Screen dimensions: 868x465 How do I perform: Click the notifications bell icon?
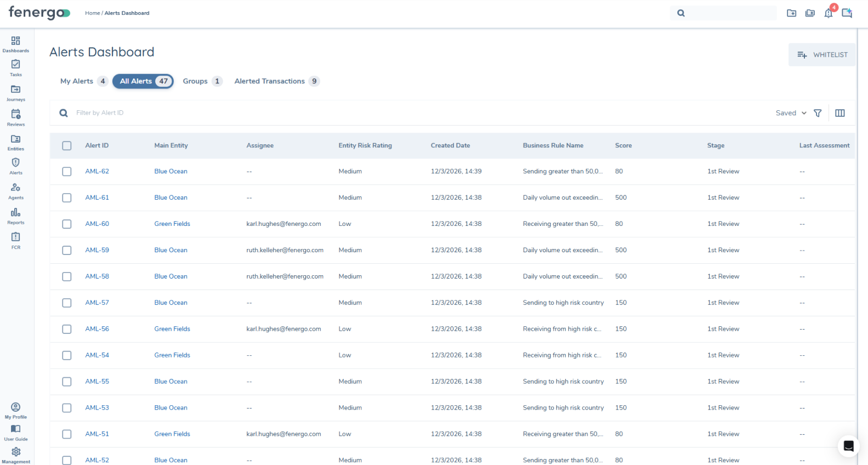pyautogui.click(x=828, y=13)
